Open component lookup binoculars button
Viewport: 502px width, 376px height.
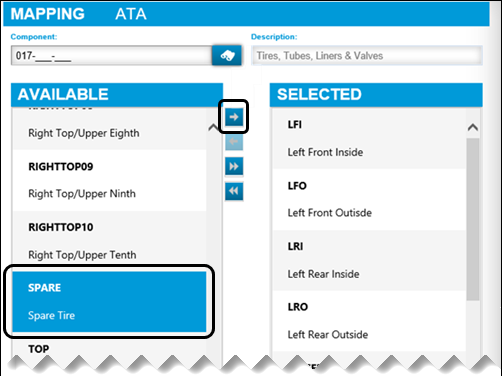[x=227, y=55]
